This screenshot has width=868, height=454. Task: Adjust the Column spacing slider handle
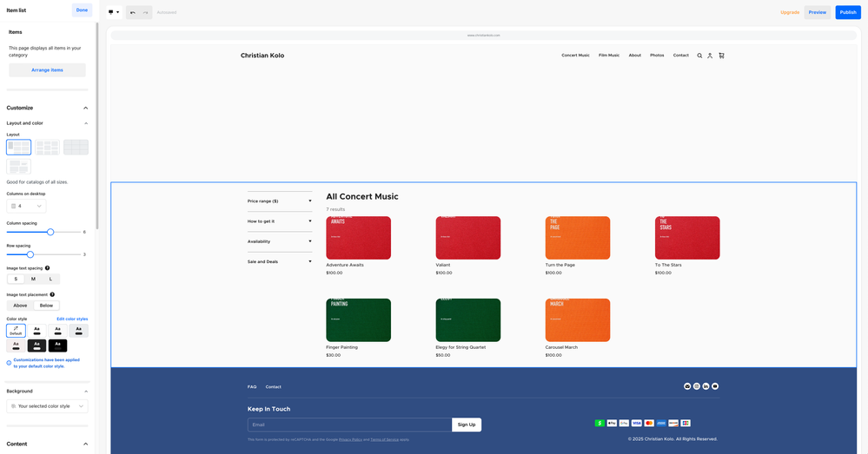click(x=50, y=232)
